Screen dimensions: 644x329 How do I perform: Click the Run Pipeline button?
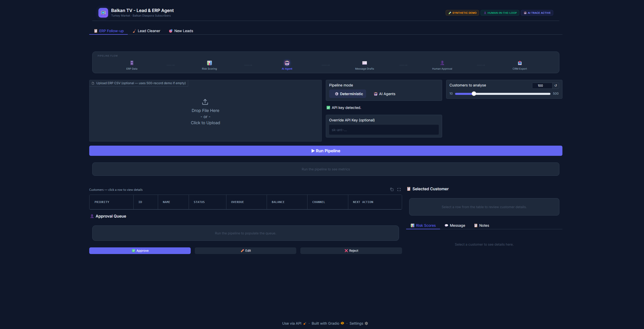pyautogui.click(x=326, y=151)
